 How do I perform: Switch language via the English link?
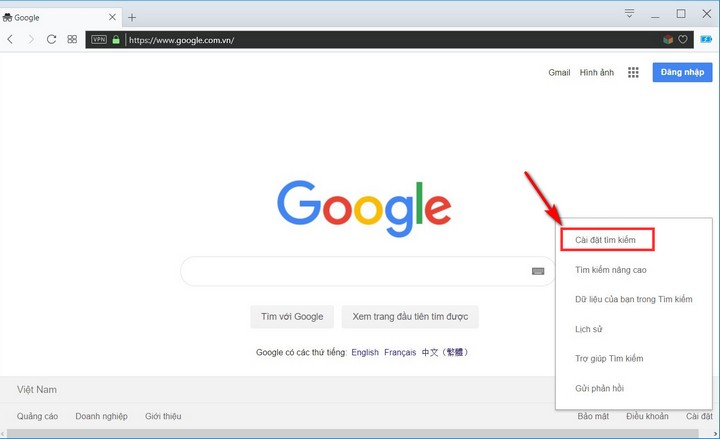point(364,352)
